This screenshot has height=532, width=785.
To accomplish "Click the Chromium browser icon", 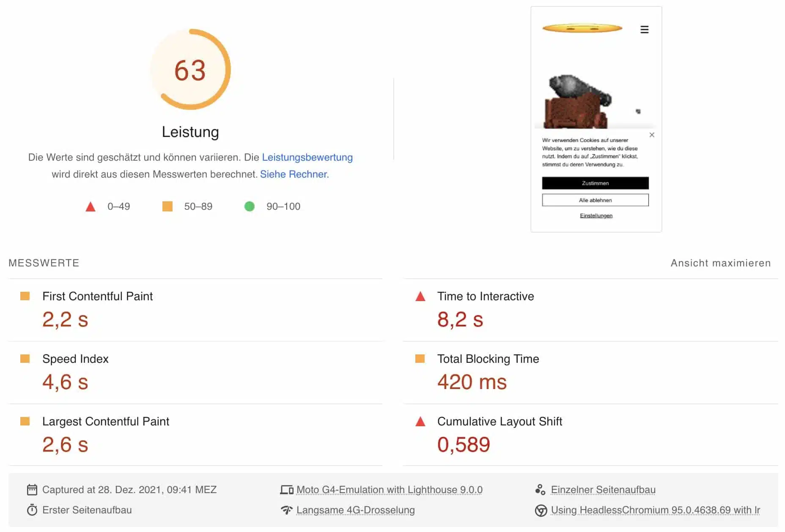I will tap(542, 510).
